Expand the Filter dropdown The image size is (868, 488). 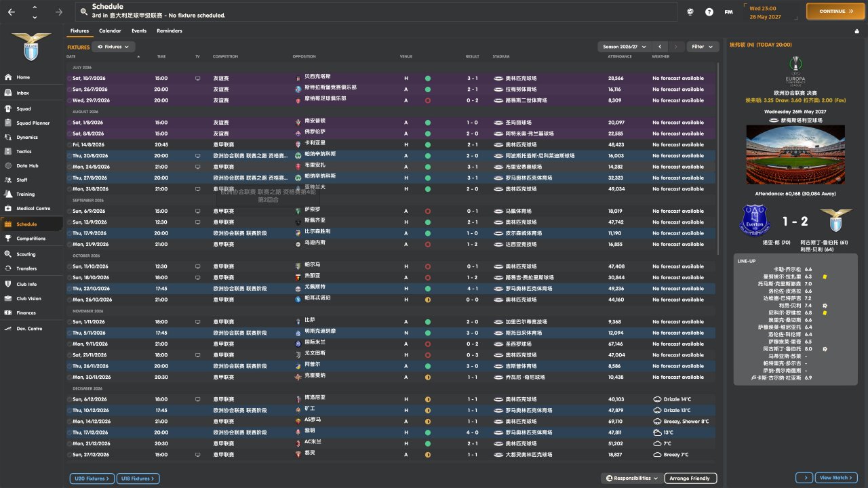click(x=703, y=47)
